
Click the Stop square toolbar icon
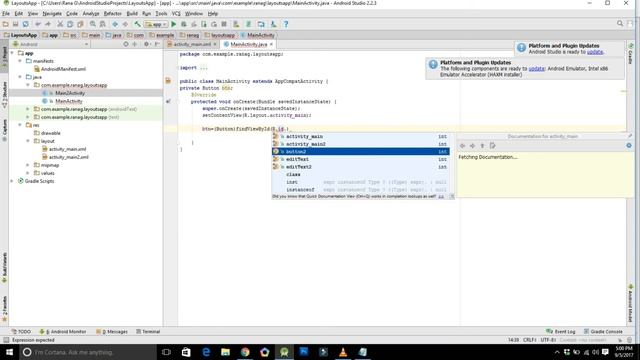(x=224, y=24)
